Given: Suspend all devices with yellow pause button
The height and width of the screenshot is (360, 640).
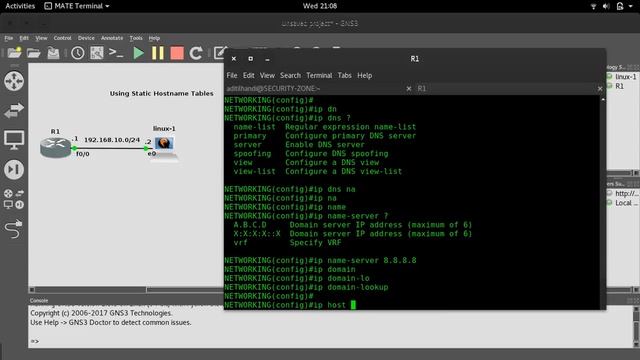Looking at the screenshot, I should (x=158, y=53).
